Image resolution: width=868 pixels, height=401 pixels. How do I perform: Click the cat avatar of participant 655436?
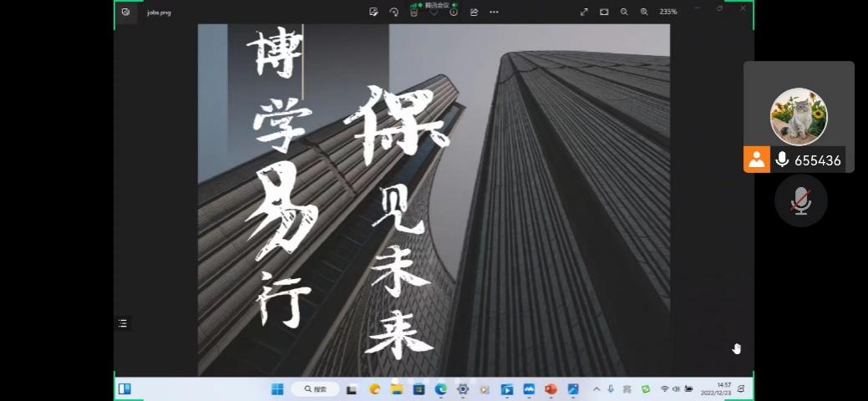click(x=799, y=117)
